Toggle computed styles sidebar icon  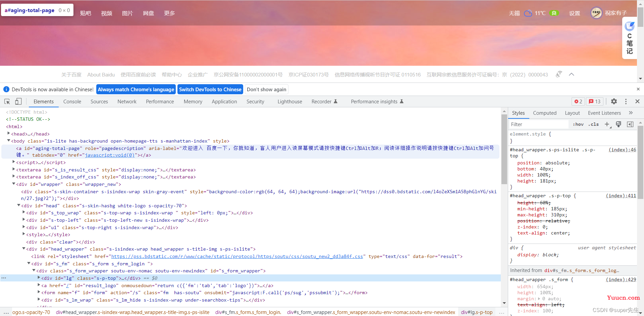coord(630,124)
